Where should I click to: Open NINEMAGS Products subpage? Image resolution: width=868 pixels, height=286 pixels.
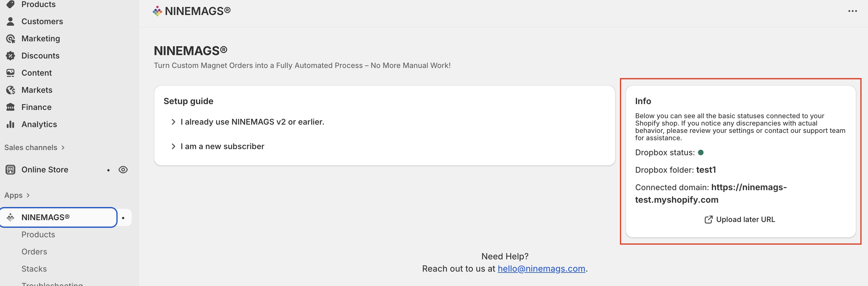pyautogui.click(x=38, y=235)
